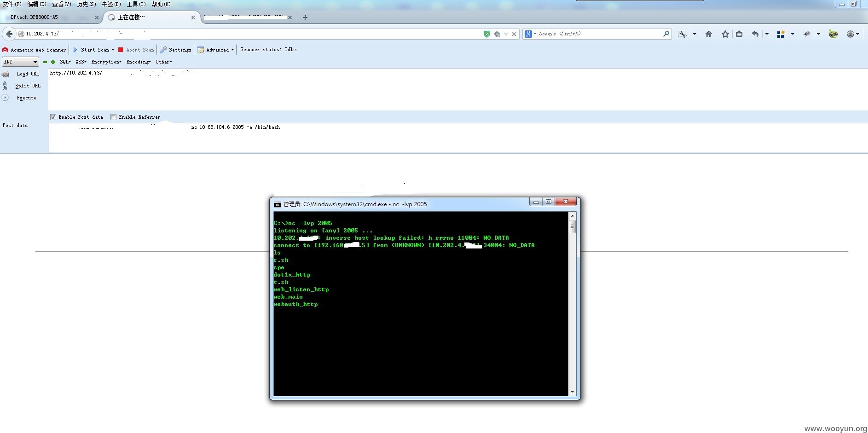Expand the Other dropdown menu
The width and height of the screenshot is (868, 433).
pyautogui.click(x=164, y=62)
